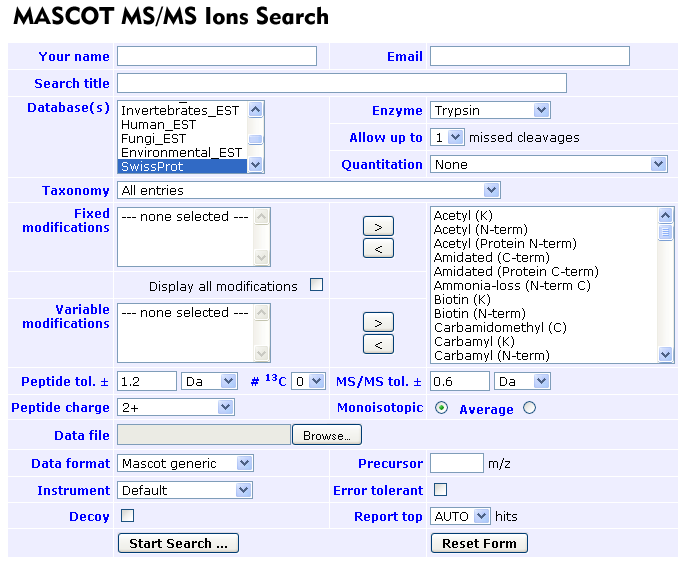Remove modification from Fixed modifications list

tap(378, 249)
